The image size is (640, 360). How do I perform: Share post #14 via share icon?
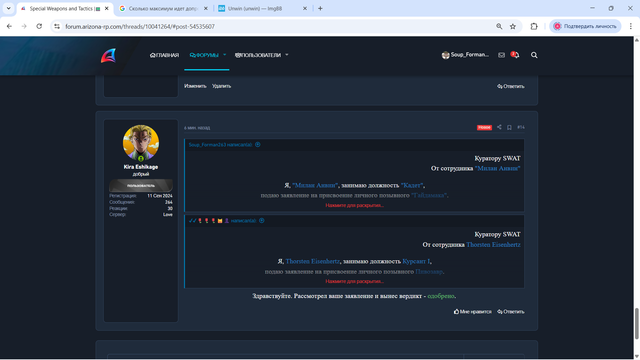coord(499,127)
